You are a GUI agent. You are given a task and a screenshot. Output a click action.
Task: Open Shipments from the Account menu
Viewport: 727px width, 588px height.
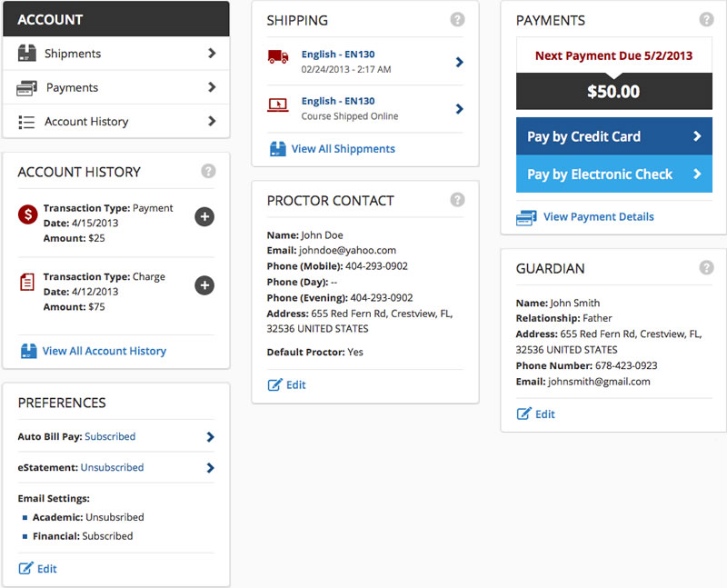(115, 54)
